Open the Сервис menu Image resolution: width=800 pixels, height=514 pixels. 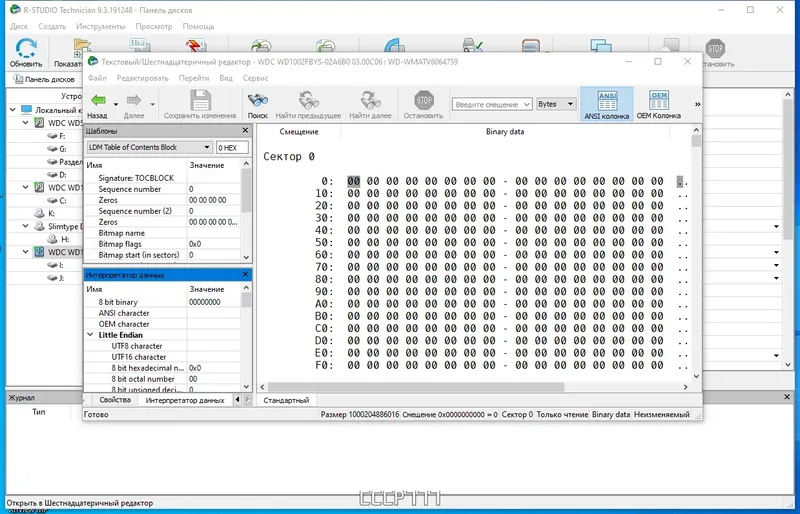[256, 78]
